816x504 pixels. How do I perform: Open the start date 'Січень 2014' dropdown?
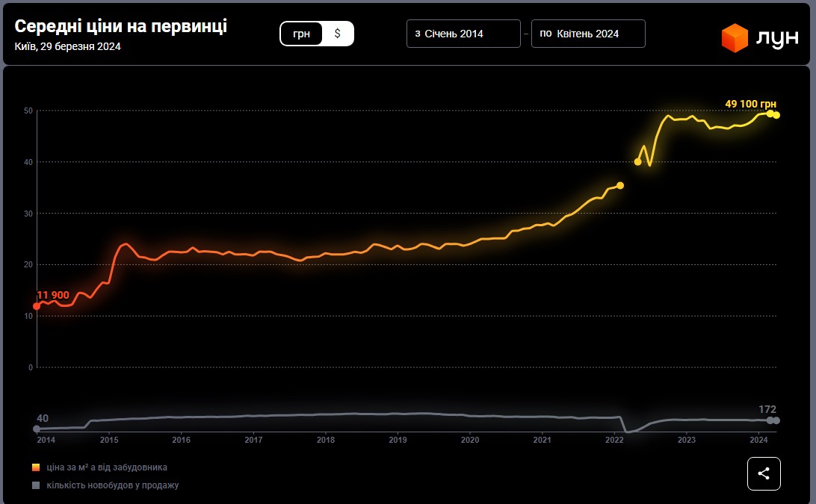point(463,34)
